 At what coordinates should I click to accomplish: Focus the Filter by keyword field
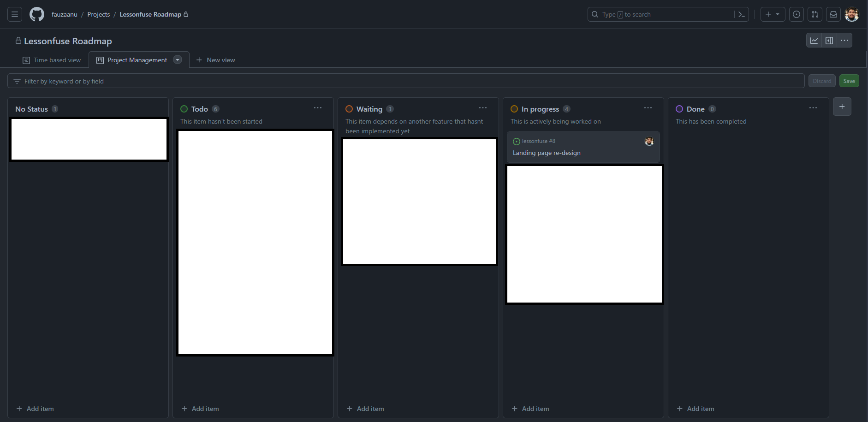[406, 81]
